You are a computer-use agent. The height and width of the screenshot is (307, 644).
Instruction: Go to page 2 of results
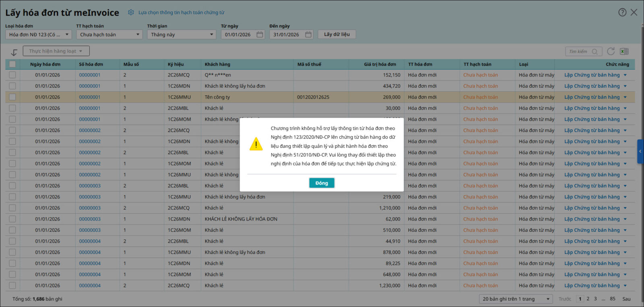[x=588, y=299]
